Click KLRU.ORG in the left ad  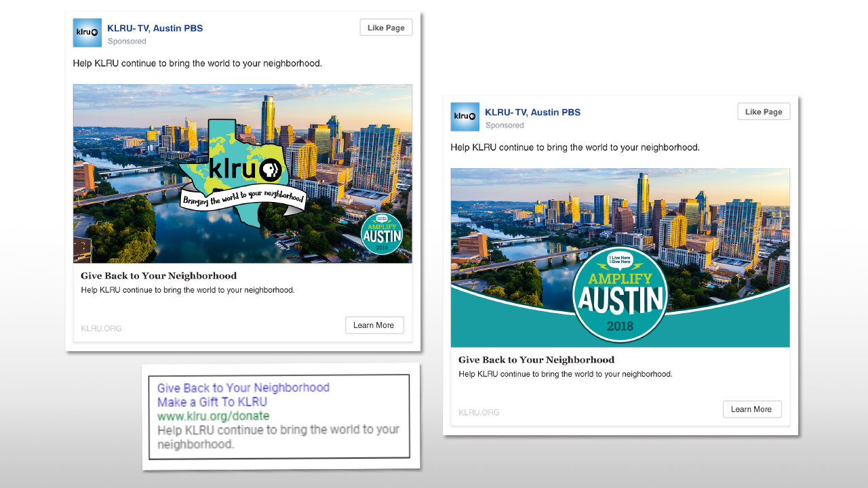tap(101, 329)
